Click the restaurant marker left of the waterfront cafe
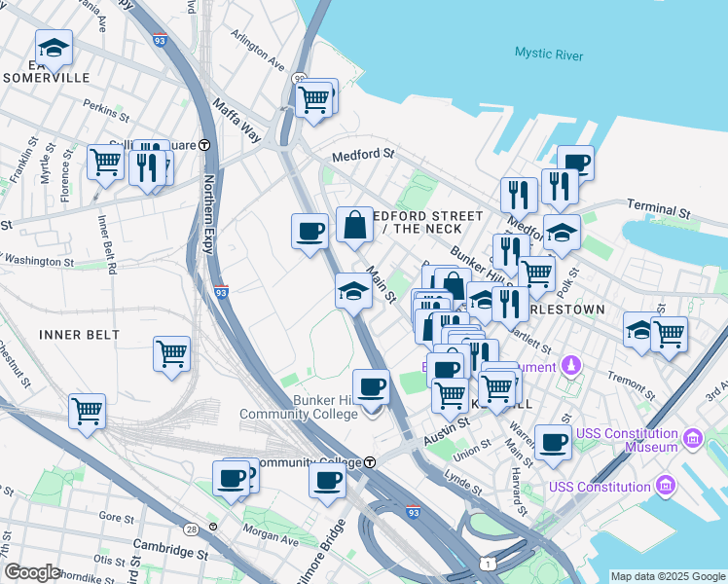 tap(519, 195)
